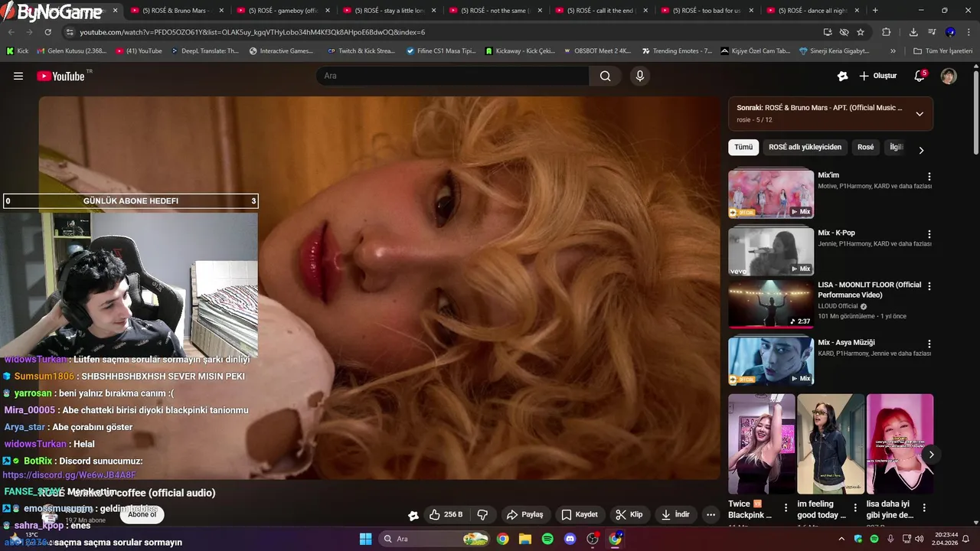Subscribe with the Abone ol button
Image resolution: width=980 pixels, height=551 pixels.
(142, 514)
